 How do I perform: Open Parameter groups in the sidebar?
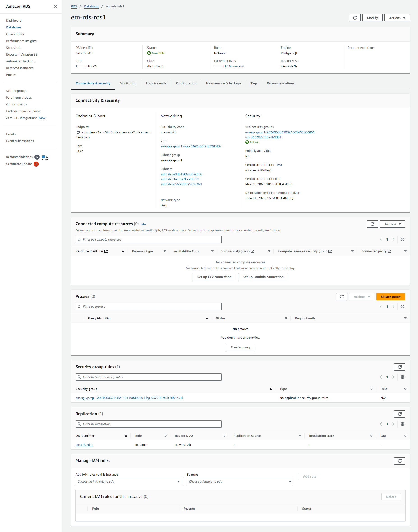click(19, 97)
